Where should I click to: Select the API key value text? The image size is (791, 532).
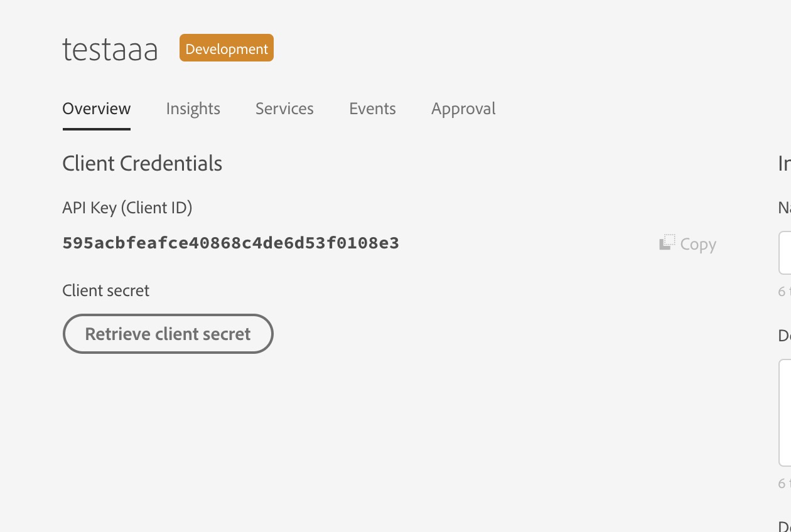click(x=231, y=243)
